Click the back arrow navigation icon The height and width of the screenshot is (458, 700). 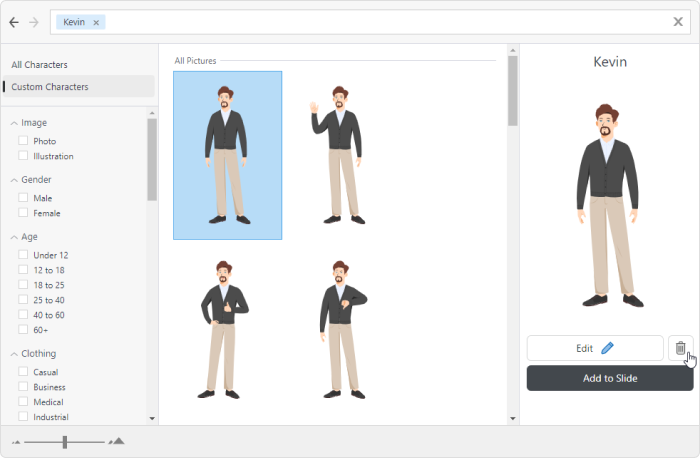coord(14,22)
